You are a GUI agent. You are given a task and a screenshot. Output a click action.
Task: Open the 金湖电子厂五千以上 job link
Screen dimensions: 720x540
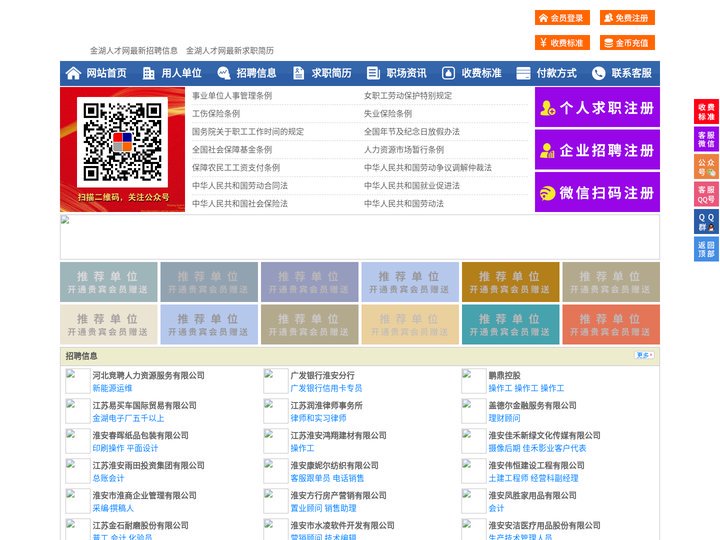coord(128,418)
